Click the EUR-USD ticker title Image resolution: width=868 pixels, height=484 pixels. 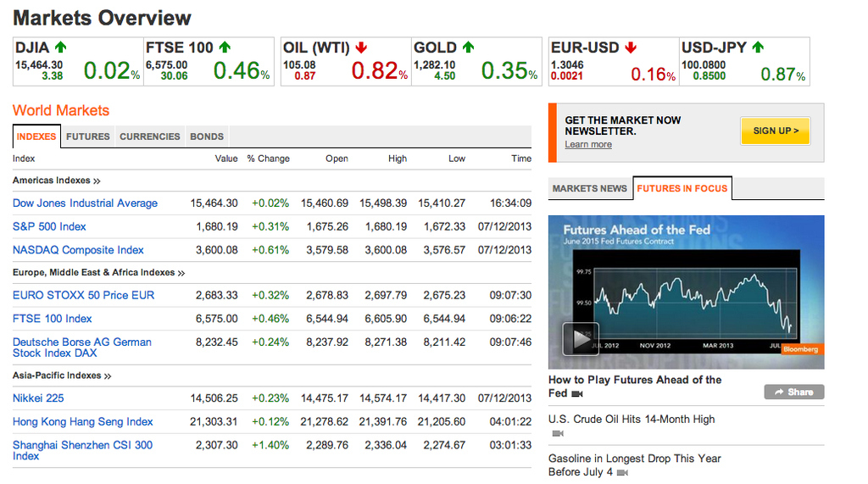click(x=585, y=47)
